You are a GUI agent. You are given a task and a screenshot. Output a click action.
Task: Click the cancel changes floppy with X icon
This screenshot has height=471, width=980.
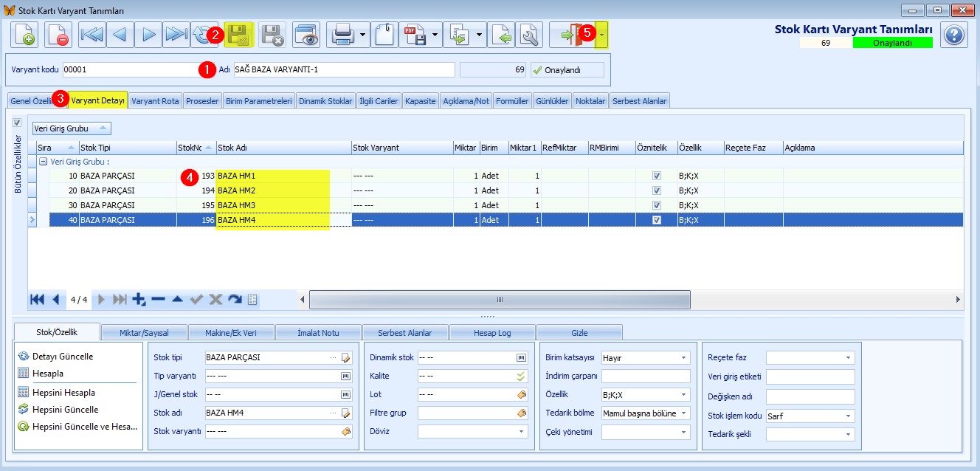(x=272, y=35)
